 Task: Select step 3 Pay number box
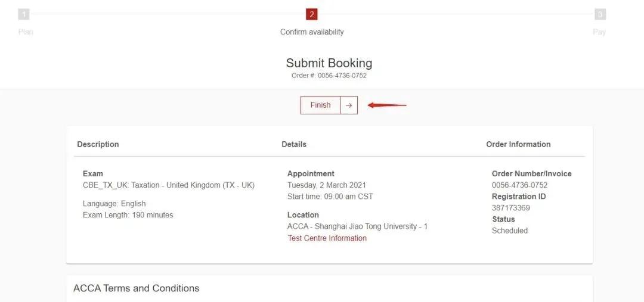(x=600, y=14)
